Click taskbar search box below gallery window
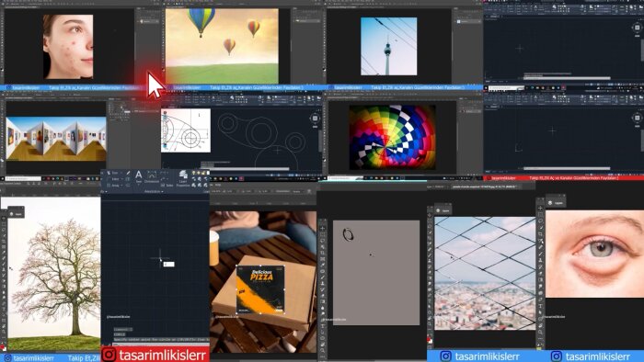This screenshot has height=362, width=644. 23,179
